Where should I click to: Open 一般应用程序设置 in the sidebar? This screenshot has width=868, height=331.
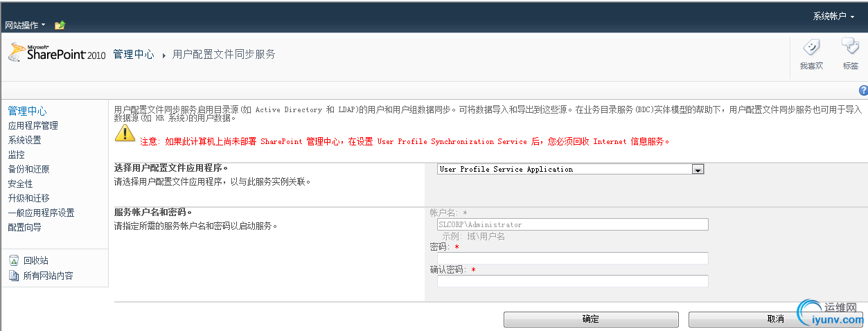point(41,213)
